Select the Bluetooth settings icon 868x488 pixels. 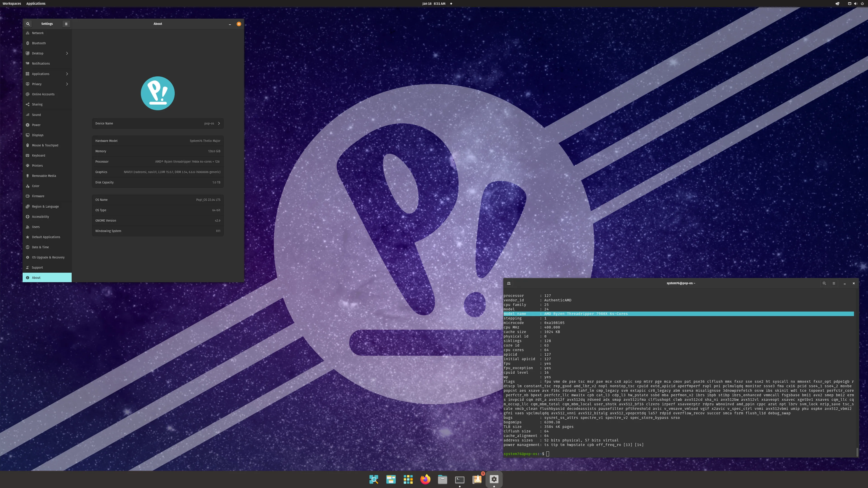pyautogui.click(x=28, y=43)
